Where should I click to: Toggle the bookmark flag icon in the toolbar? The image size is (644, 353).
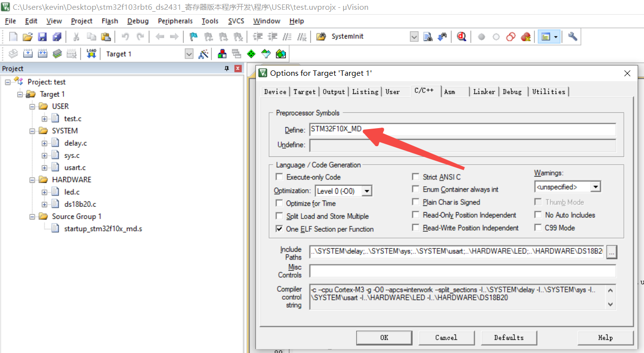(193, 37)
